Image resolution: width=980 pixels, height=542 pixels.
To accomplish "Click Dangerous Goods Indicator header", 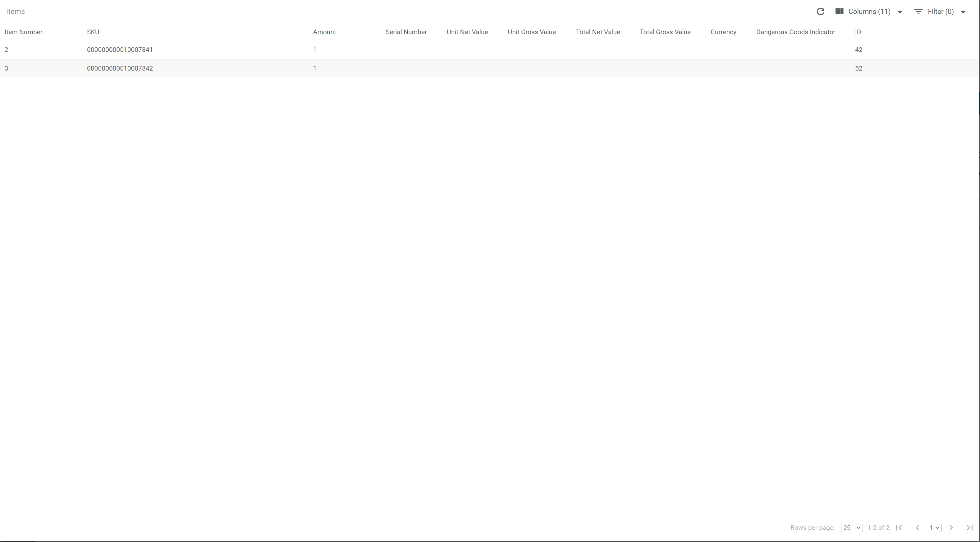I will tap(795, 32).
